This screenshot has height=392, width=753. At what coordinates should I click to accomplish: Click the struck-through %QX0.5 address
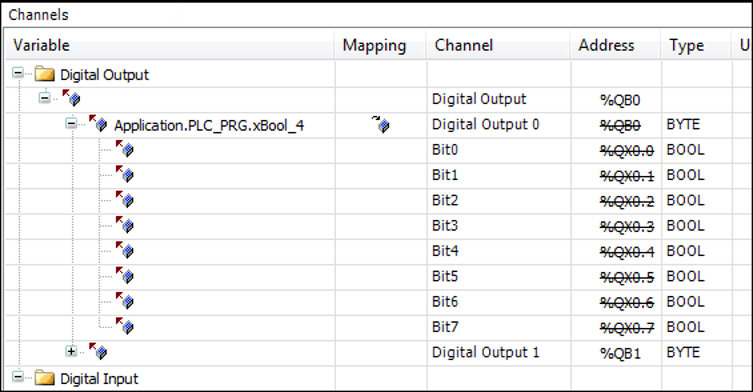[x=627, y=277]
